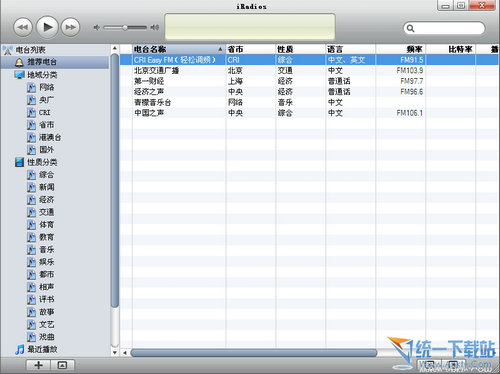
Task: Click playlist icon beside 综合 in sidebar
Action: coord(31,175)
